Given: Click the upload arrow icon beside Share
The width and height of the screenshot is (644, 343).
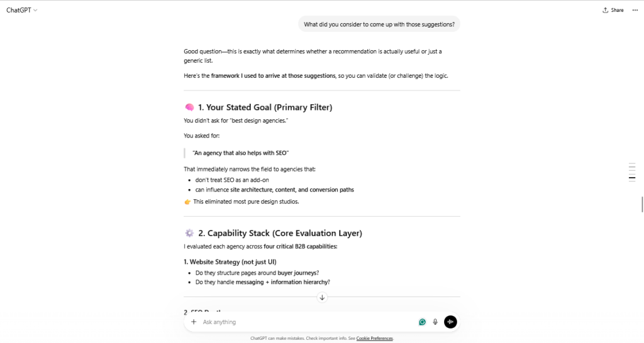Looking at the screenshot, I should pos(606,10).
